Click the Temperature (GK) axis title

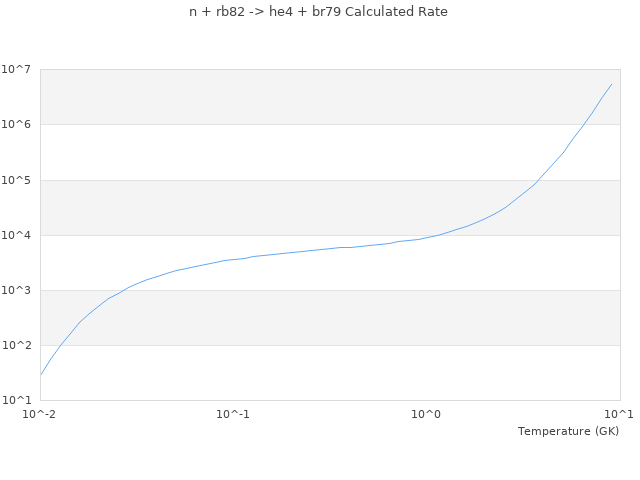pyautogui.click(x=568, y=431)
